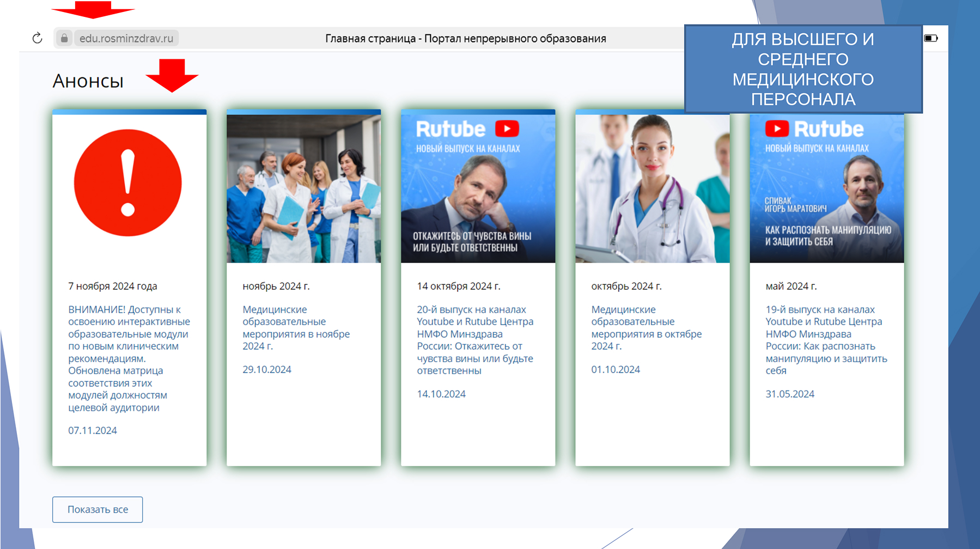Click the 14.10.2024 publication date

tap(441, 394)
